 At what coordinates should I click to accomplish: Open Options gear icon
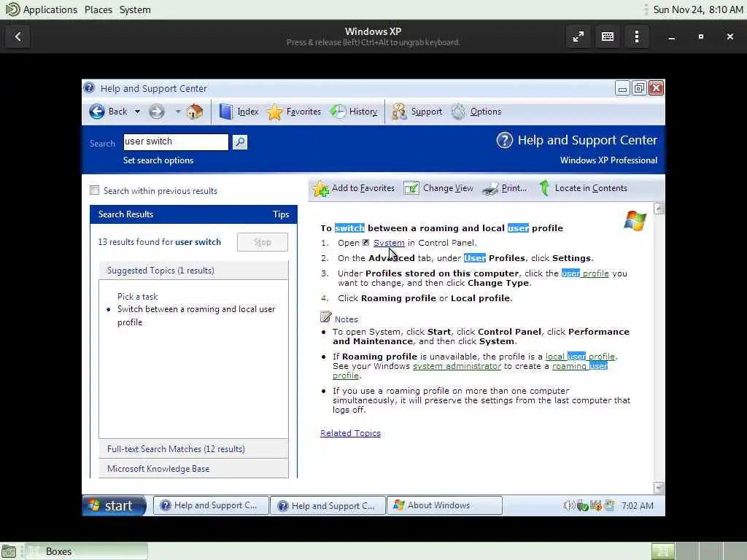point(458,112)
